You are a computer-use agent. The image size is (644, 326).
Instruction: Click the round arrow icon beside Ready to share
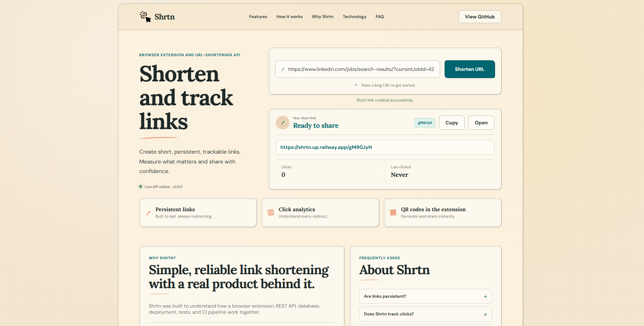283,123
